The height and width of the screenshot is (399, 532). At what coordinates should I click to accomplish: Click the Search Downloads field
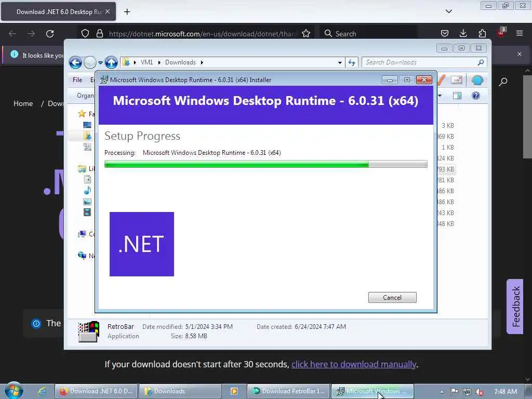424,62
